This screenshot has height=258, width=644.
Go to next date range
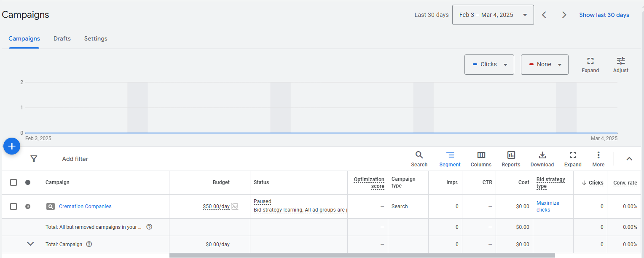coord(564,15)
